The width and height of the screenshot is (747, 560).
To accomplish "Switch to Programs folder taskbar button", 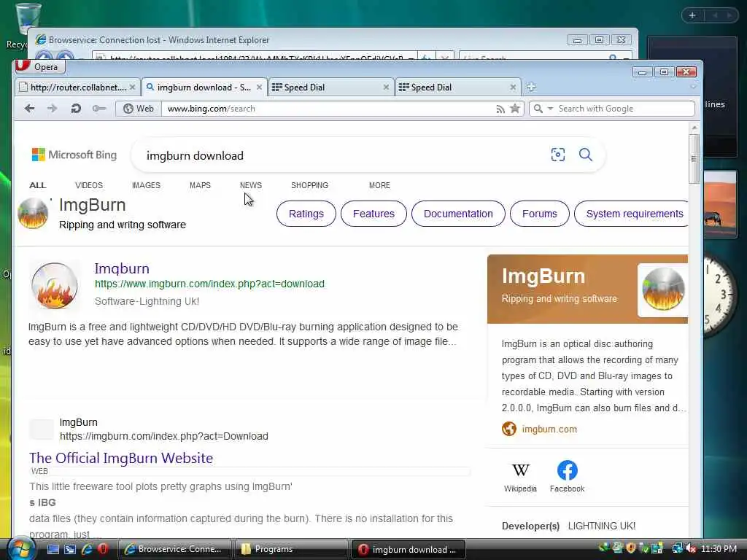I will point(290,549).
